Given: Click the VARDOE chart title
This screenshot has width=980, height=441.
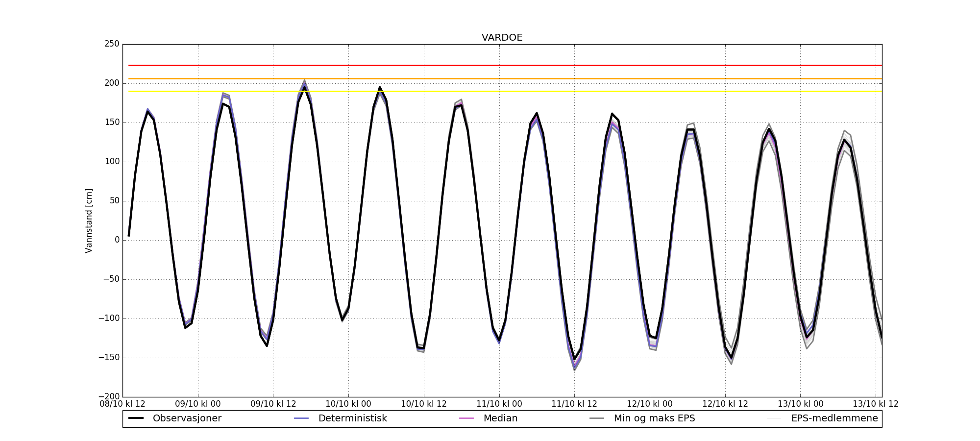Looking at the screenshot, I should [502, 38].
